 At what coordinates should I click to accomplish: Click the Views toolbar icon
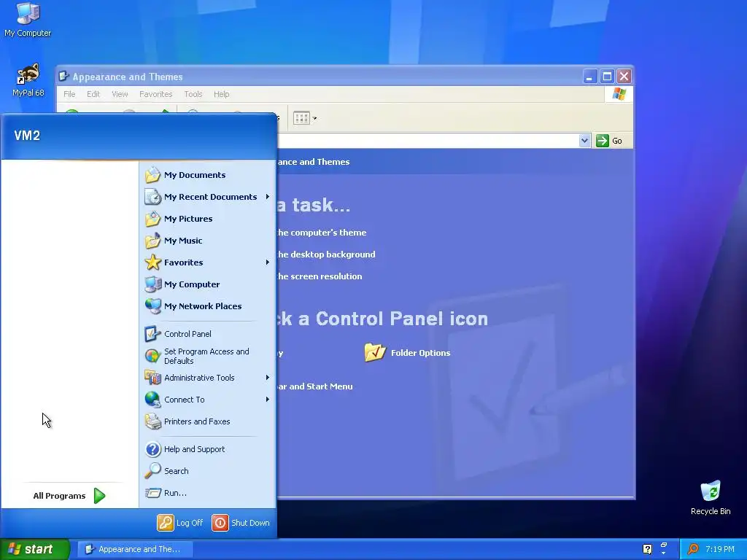tap(301, 117)
